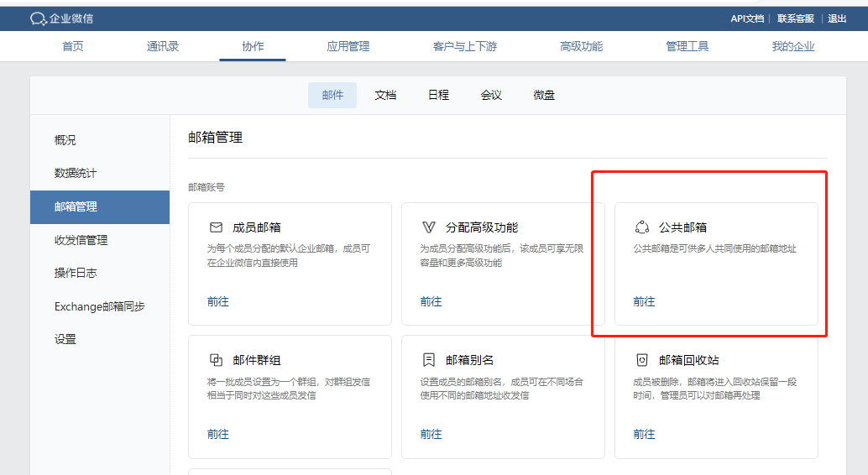Open Exchange邮箱同步 sidebar item
The width and height of the screenshot is (868, 475).
coord(100,306)
